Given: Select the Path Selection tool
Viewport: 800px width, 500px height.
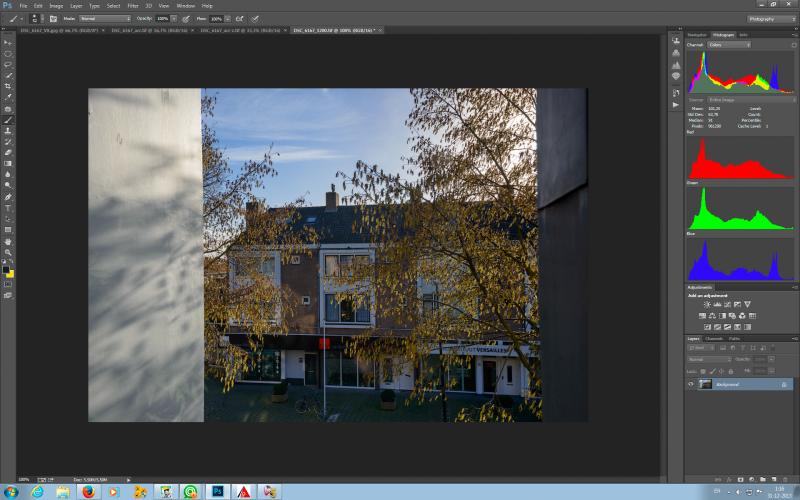Looking at the screenshot, I should [8, 219].
